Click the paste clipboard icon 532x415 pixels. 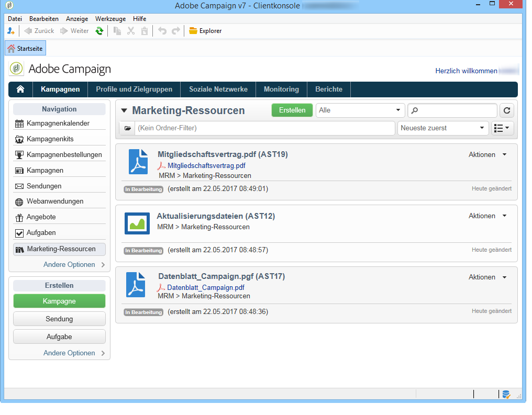point(145,31)
